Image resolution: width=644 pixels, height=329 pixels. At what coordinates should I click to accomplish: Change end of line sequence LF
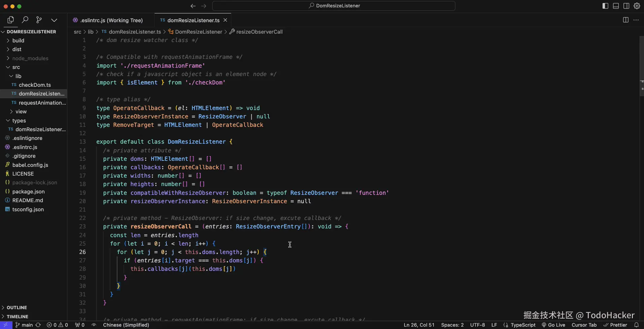494,325
